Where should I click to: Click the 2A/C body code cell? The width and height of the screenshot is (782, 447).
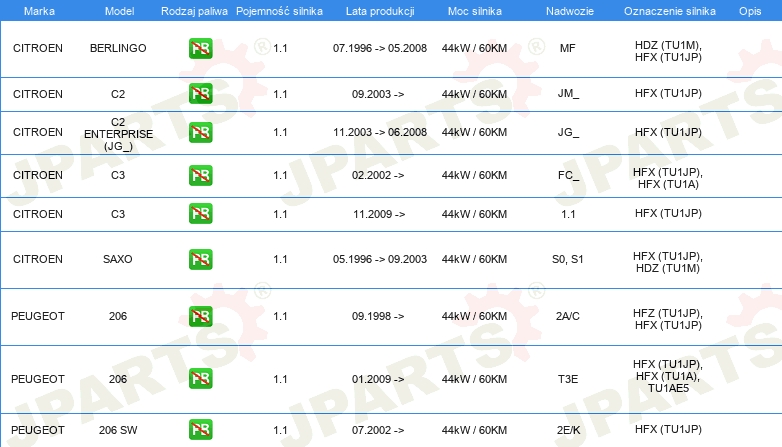click(x=568, y=316)
